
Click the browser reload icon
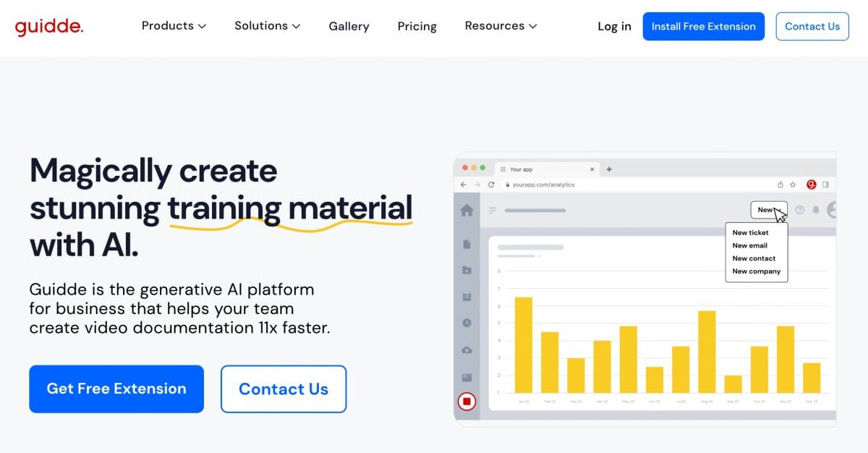[x=492, y=185]
